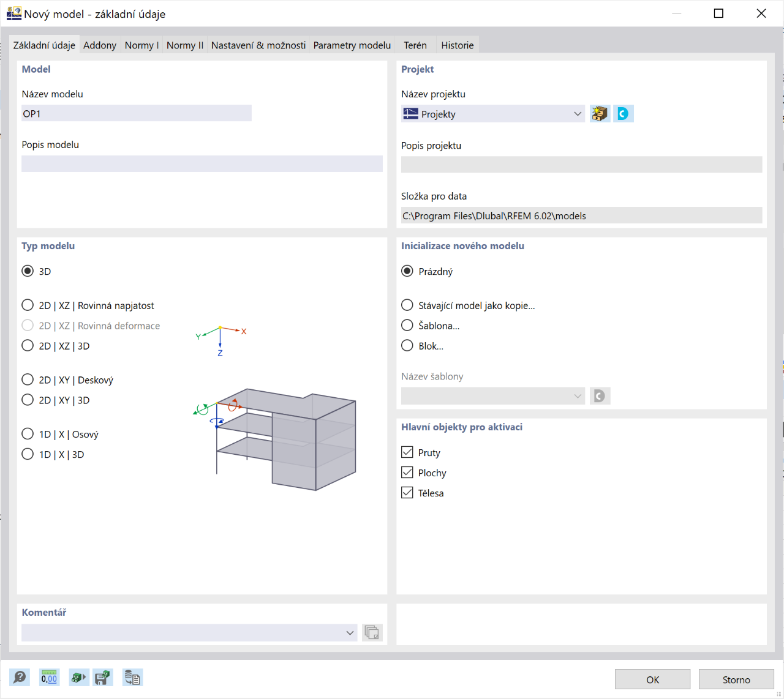Click Název modelu field containing OP1
Viewport: 784px width, 699px height.
[x=137, y=113]
